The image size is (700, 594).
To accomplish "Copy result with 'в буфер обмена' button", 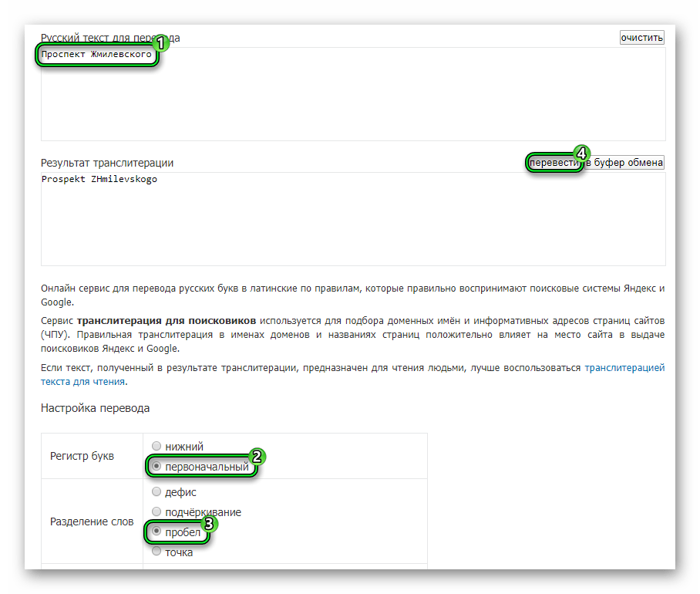I will [624, 163].
